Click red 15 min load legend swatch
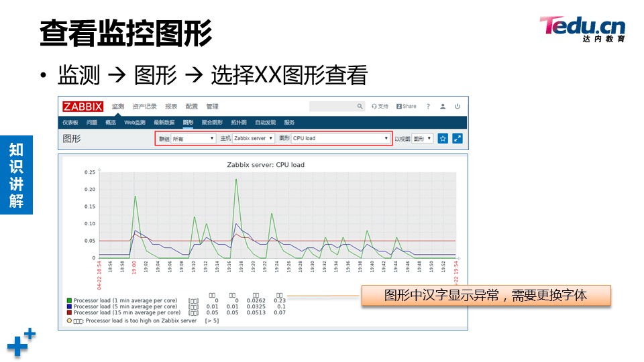Viewport: 644px width, 362px height. tap(69, 313)
